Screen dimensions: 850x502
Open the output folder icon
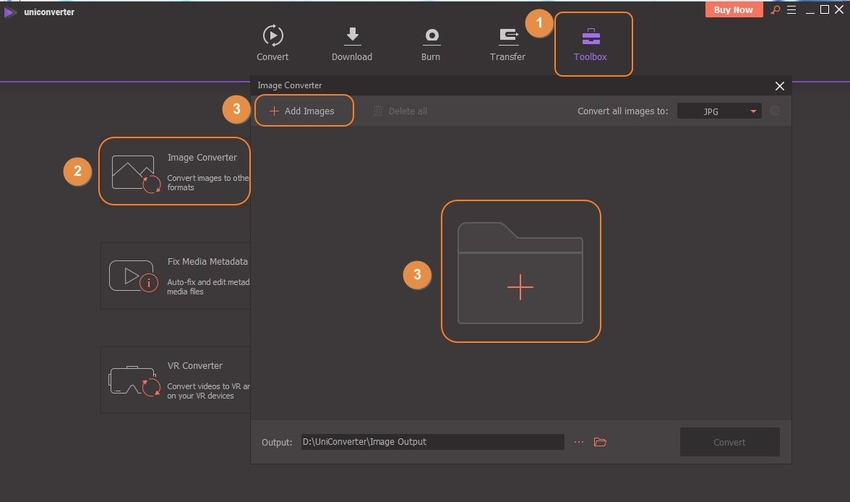tap(600, 442)
